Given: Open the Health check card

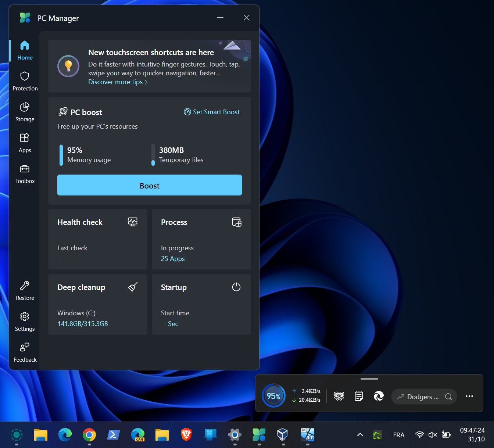Looking at the screenshot, I should tap(97, 239).
